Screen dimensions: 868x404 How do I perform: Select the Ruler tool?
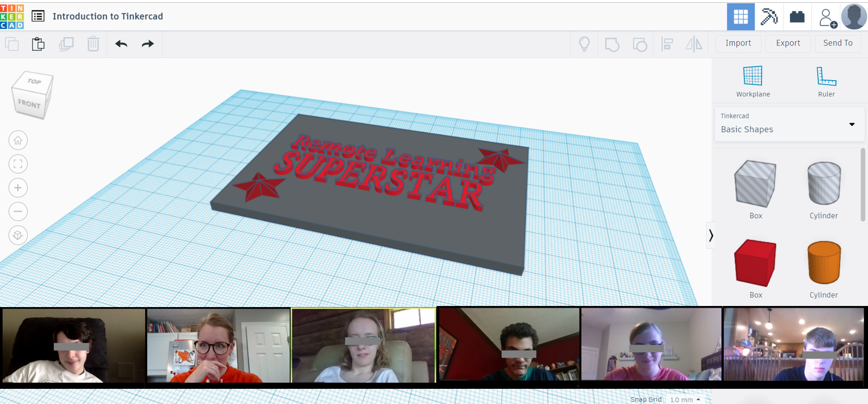[x=826, y=81]
